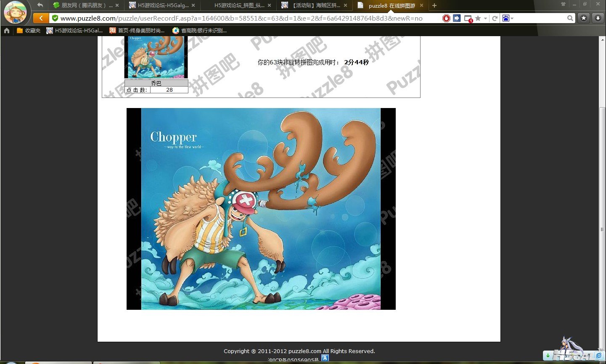Switch to the 朋友网 (腾讯朋友) tab
The image size is (606, 364).
point(83,5)
